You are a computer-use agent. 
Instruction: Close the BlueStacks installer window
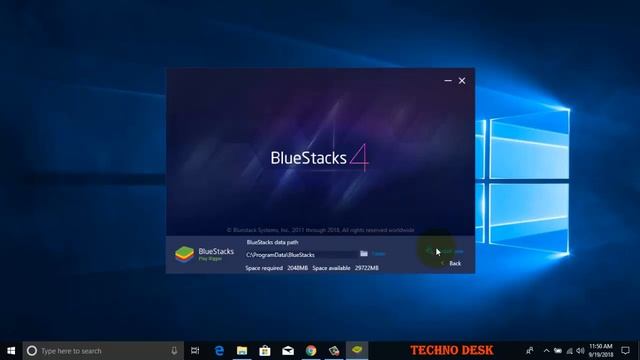click(x=462, y=81)
